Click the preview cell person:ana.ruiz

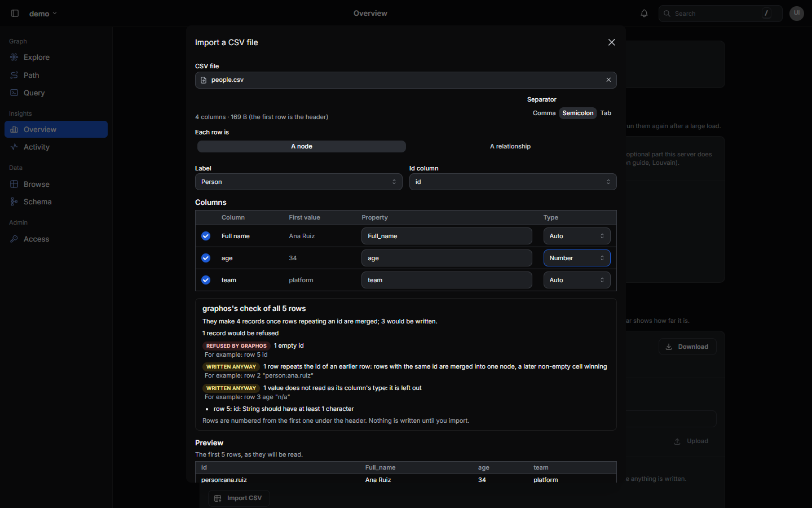click(x=224, y=480)
